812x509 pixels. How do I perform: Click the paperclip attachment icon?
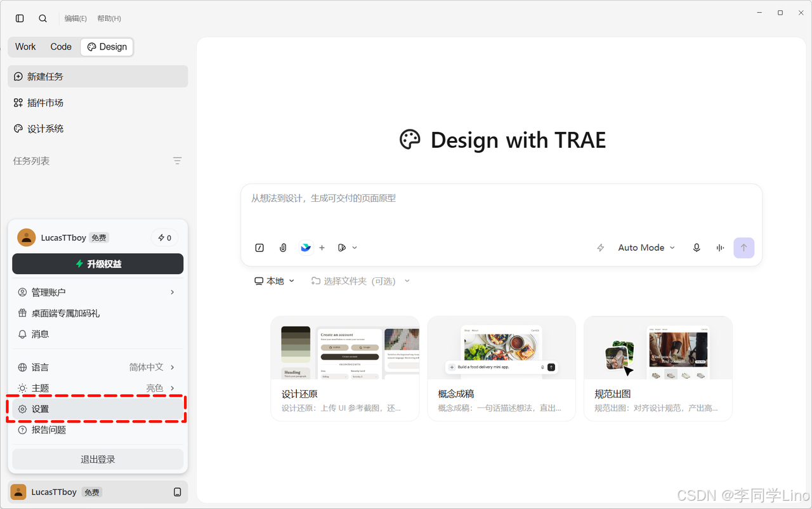(283, 248)
